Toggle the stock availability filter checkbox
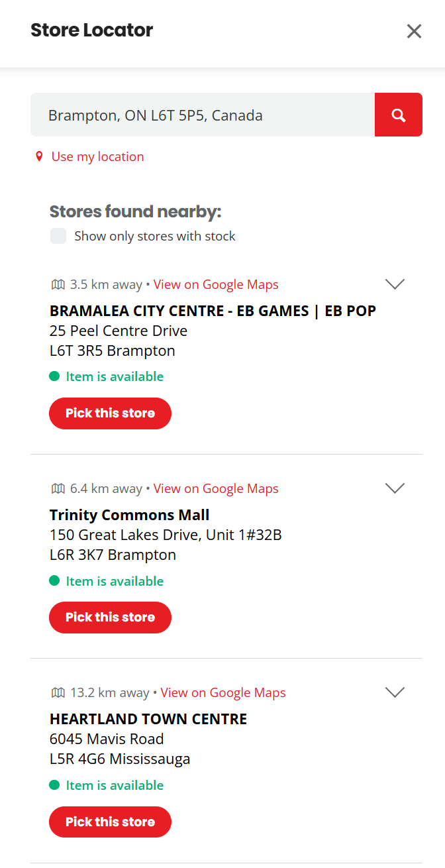 58,236
